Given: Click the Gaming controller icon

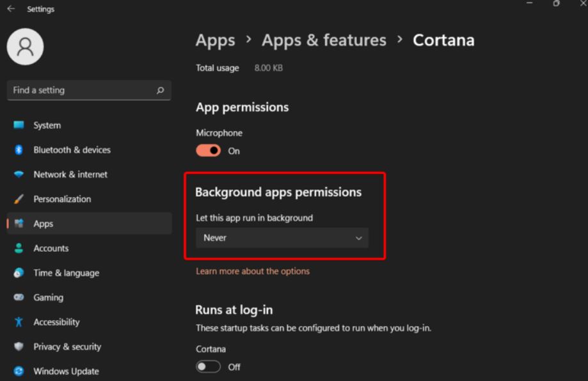Looking at the screenshot, I should [19, 297].
